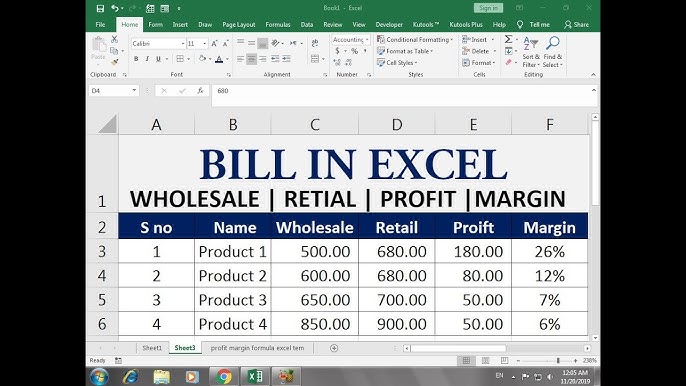The image size is (686, 386).
Task: Open the Accounting number format dropdown
Action: click(367, 40)
